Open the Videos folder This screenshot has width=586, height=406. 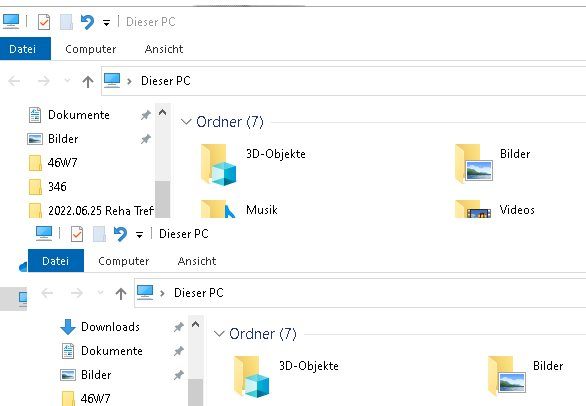[495, 209]
